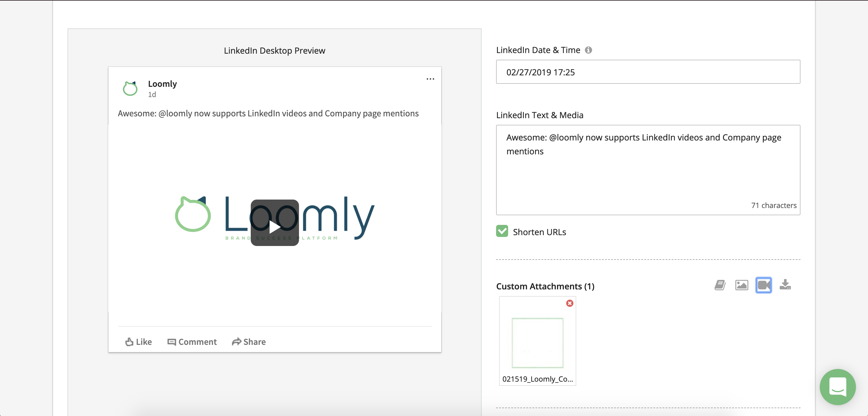868x416 pixels.
Task: Uncheck the Shorten URLs checkbox
Action: pos(502,231)
